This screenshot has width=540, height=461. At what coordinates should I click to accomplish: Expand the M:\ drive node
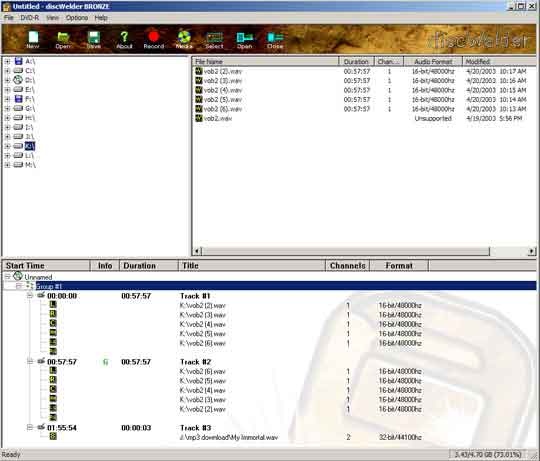pos(7,165)
